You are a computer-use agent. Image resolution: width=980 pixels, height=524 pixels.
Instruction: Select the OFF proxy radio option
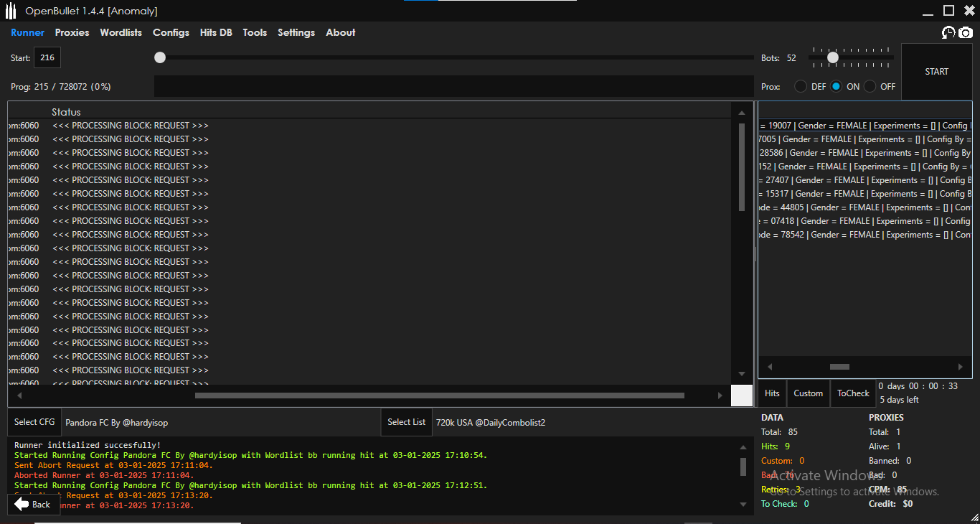[x=870, y=86]
